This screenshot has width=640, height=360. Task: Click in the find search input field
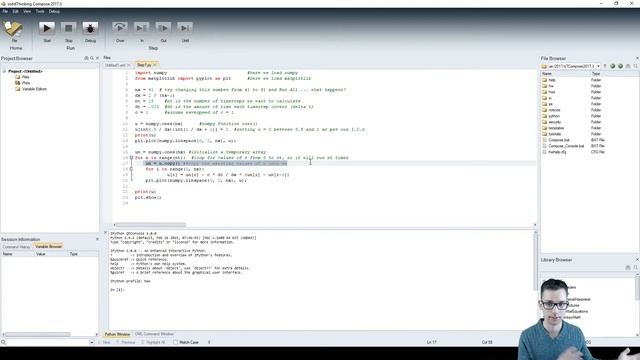pyautogui.click(x=47, y=342)
